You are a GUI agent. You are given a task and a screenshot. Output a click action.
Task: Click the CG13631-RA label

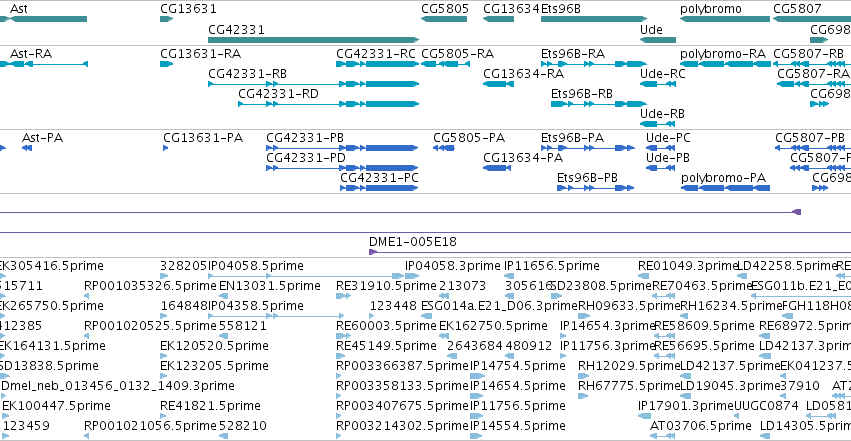click(200, 54)
